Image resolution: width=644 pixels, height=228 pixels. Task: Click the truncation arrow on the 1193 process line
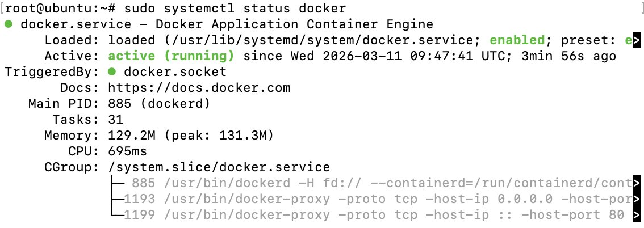tap(635, 199)
